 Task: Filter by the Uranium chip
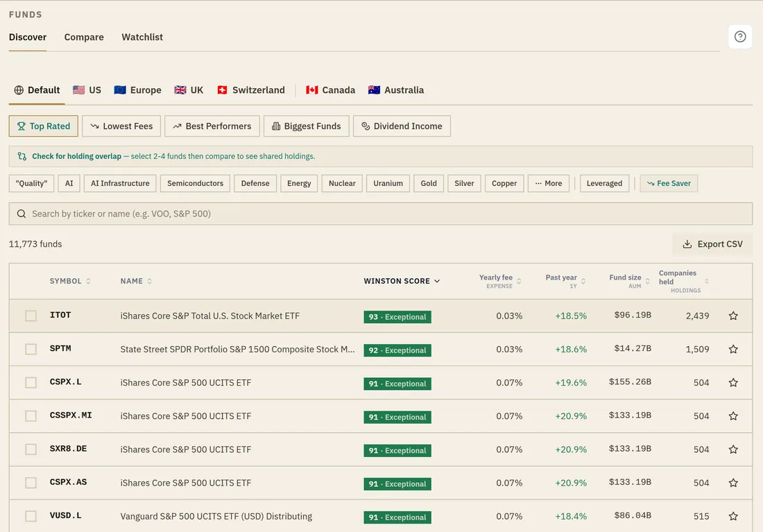coord(388,184)
